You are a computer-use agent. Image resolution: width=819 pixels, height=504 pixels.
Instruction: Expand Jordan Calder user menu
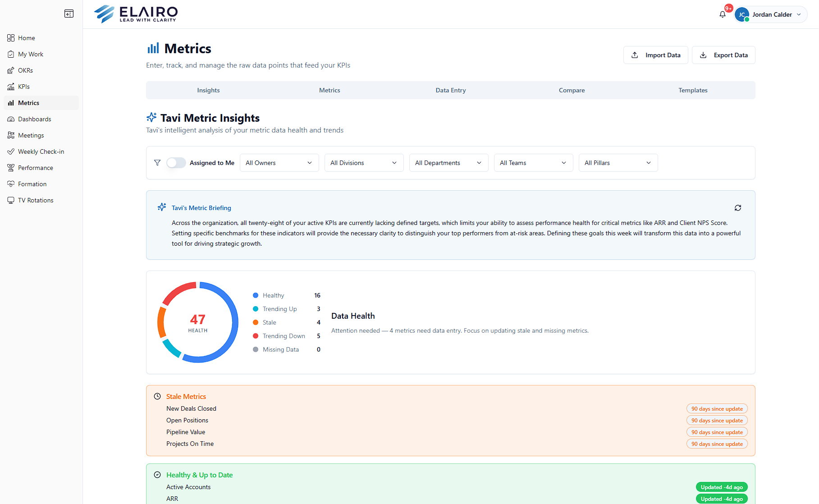771,14
